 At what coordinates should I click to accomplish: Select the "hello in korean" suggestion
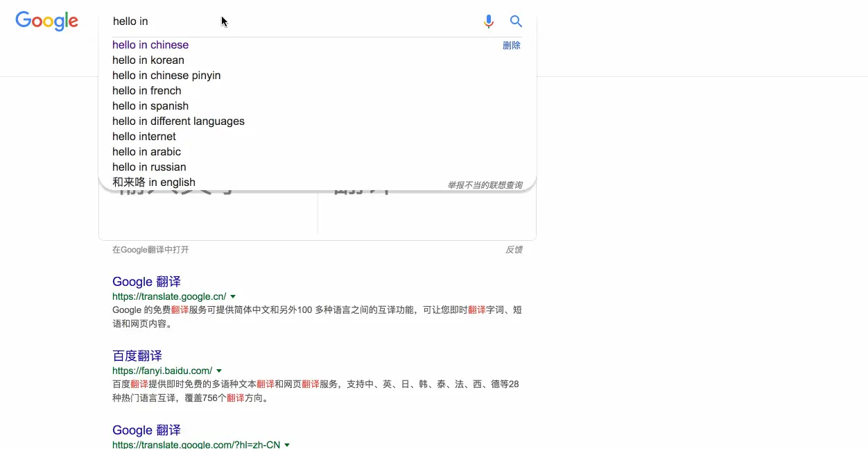[148, 60]
